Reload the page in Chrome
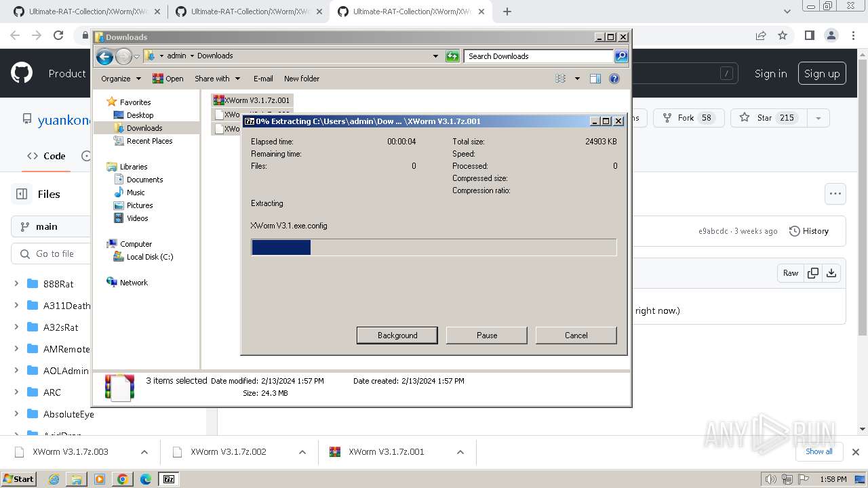This screenshot has width=868, height=488. pos(58,35)
